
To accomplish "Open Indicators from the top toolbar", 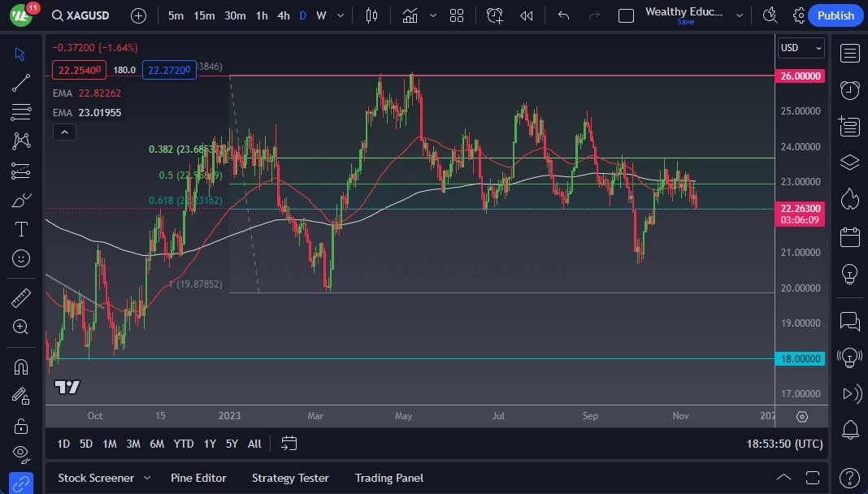I will point(410,15).
